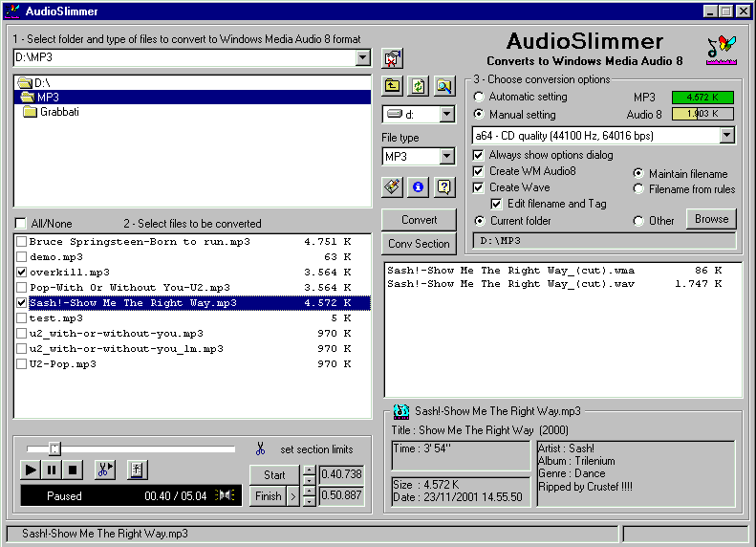Screen dimensions: 756x547
Task: Select the MP3 folder in tree
Action: point(192,97)
